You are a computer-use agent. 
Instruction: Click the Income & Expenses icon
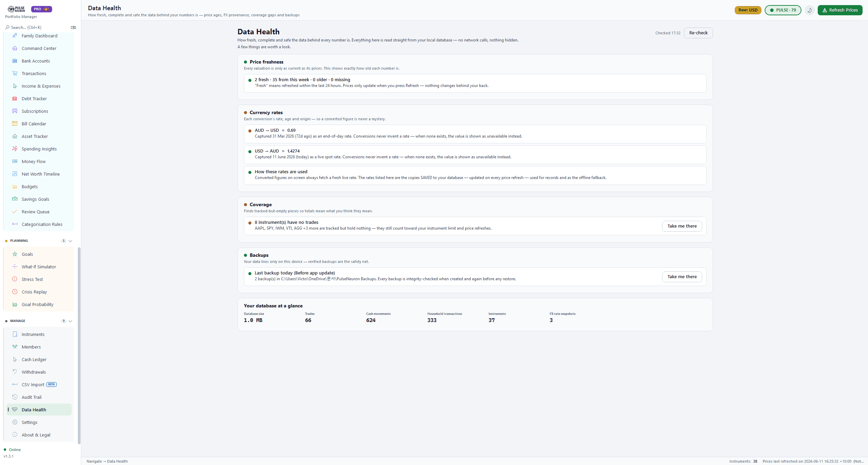pyautogui.click(x=15, y=86)
